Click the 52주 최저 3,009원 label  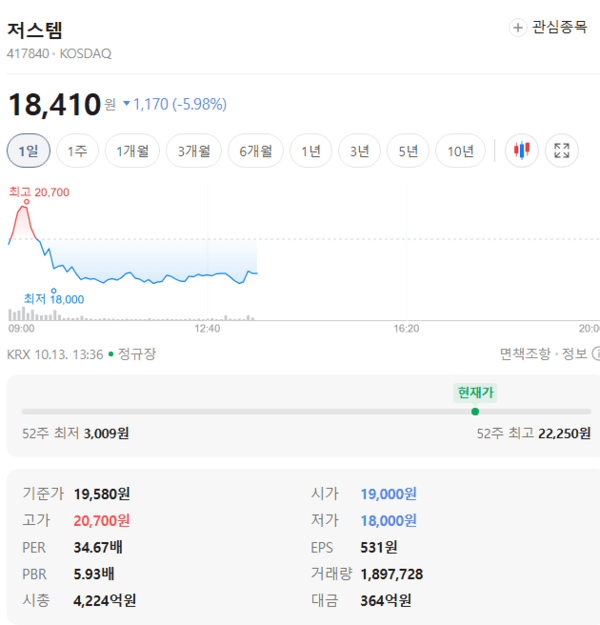point(75,433)
